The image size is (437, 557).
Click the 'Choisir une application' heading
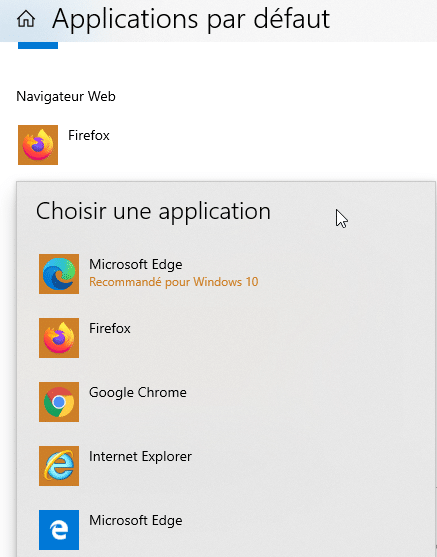pos(153,211)
